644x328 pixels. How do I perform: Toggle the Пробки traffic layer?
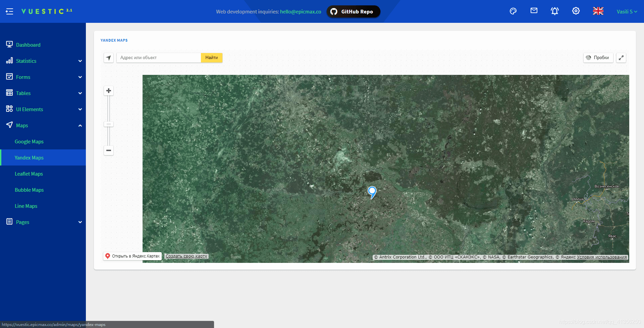[598, 58]
